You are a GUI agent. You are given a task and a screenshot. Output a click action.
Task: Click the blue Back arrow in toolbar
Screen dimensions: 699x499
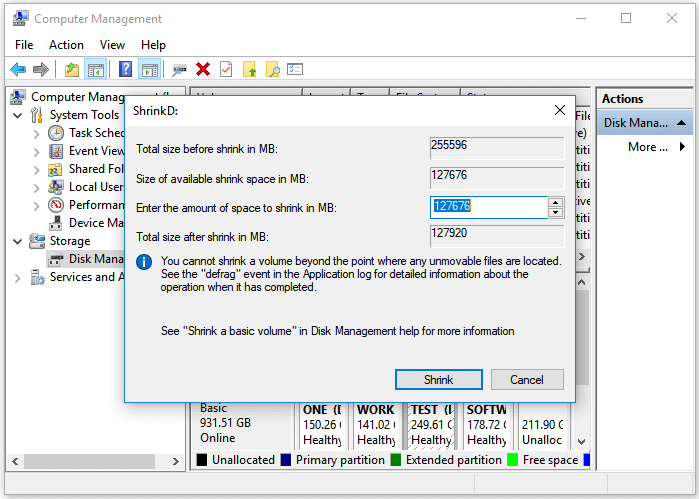pyautogui.click(x=18, y=69)
